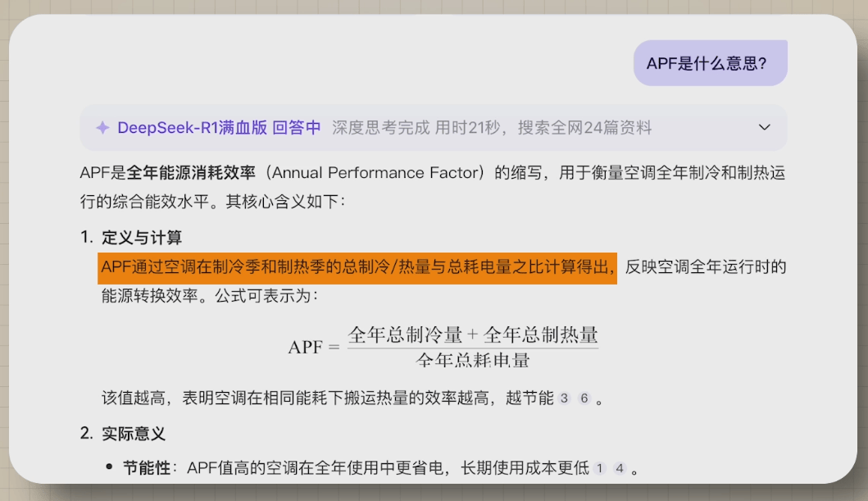Click the DeepSeek-R1满血版 回答中 label
The width and height of the screenshot is (868, 501).
[219, 128]
